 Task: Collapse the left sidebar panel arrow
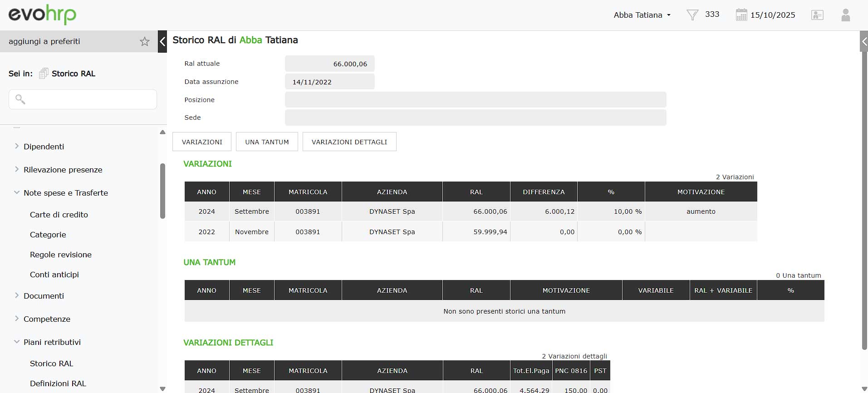pos(162,42)
